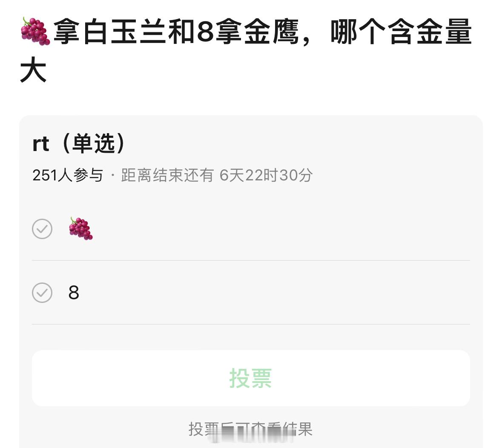This screenshot has width=502, height=448.
Task: Click the （单选） single-choice label
Action: 94,143
